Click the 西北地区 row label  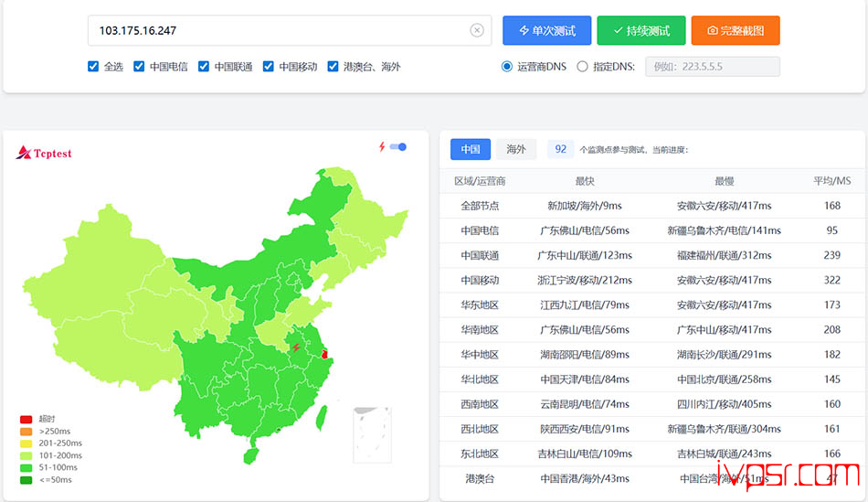pos(480,429)
